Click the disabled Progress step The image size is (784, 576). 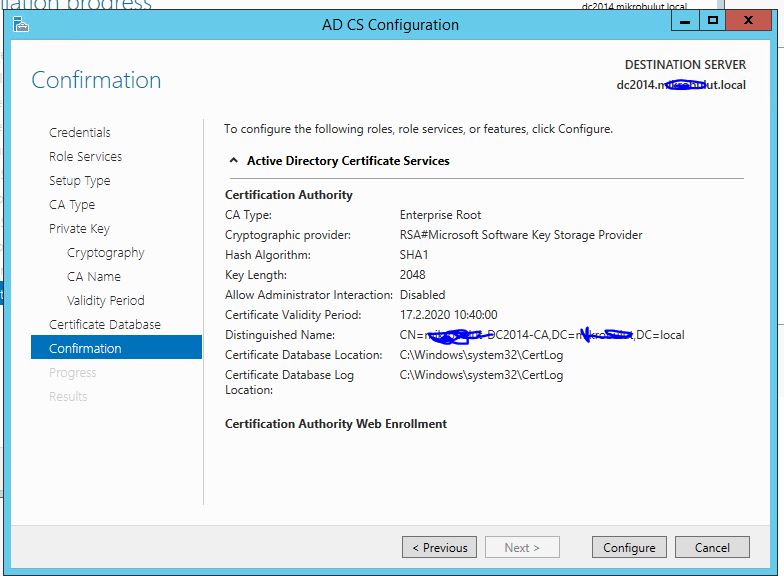72,373
